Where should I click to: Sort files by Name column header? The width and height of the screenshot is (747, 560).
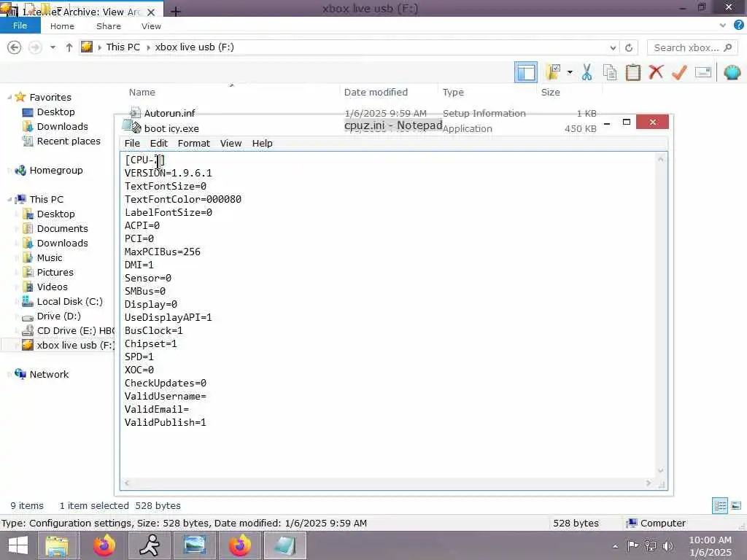pos(142,93)
